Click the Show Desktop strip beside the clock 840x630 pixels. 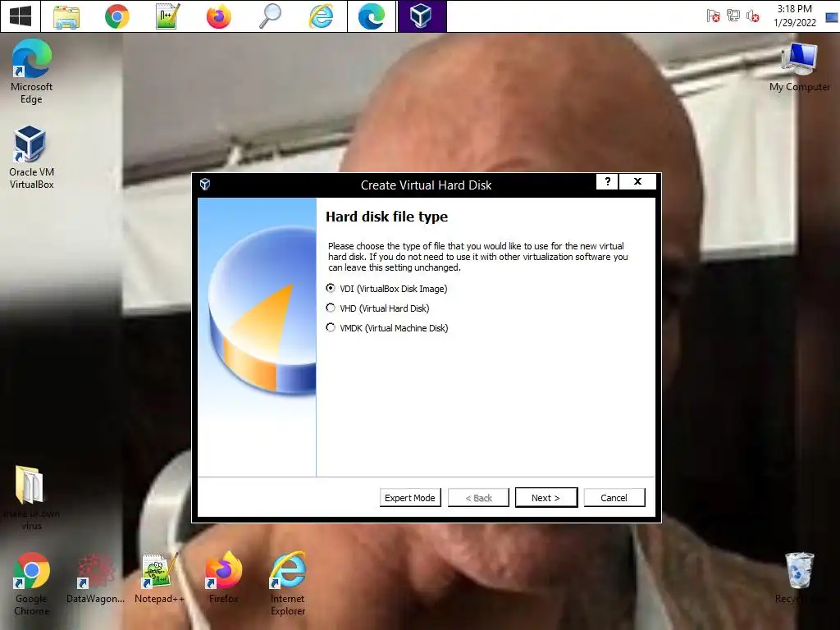pos(832,16)
